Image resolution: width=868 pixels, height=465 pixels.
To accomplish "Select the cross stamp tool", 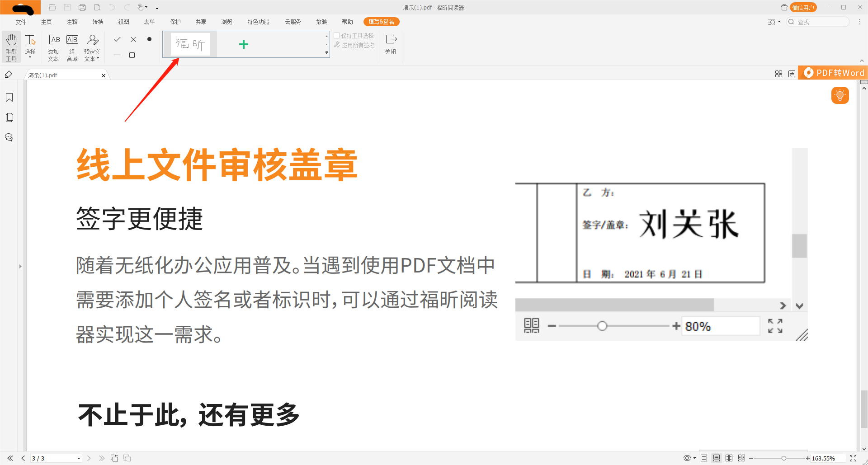I will click(133, 39).
